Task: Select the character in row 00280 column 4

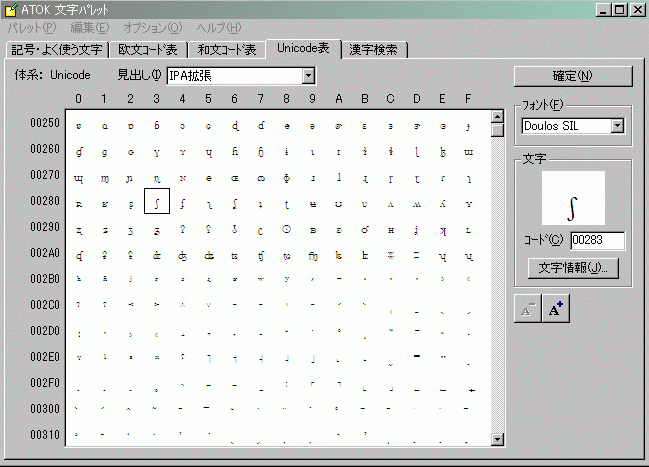Action: [x=183, y=204]
